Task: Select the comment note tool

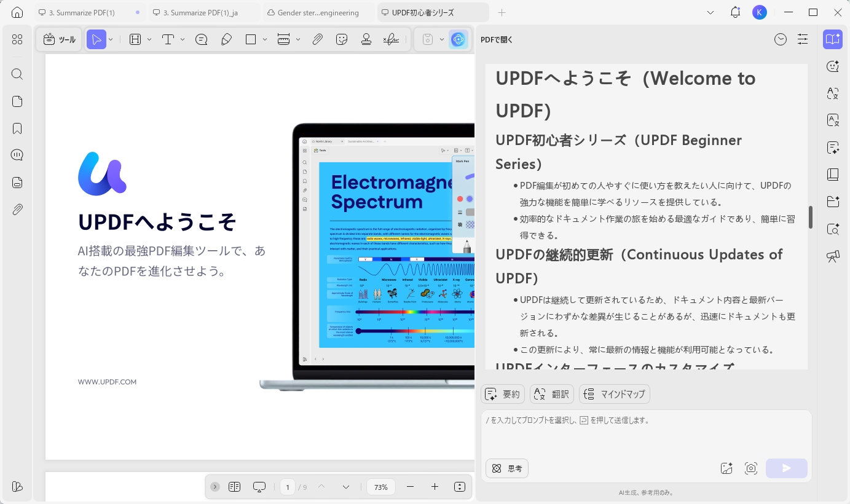Action: click(201, 40)
